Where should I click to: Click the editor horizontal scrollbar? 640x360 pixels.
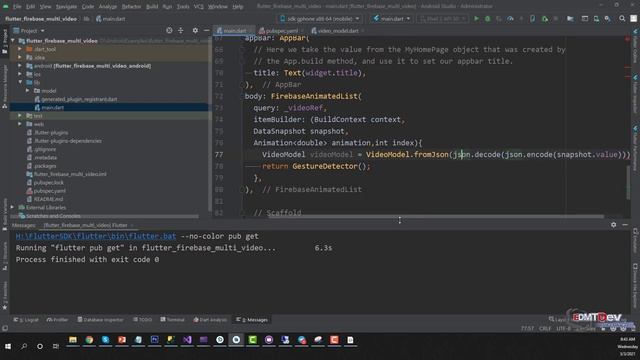point(436,216)
